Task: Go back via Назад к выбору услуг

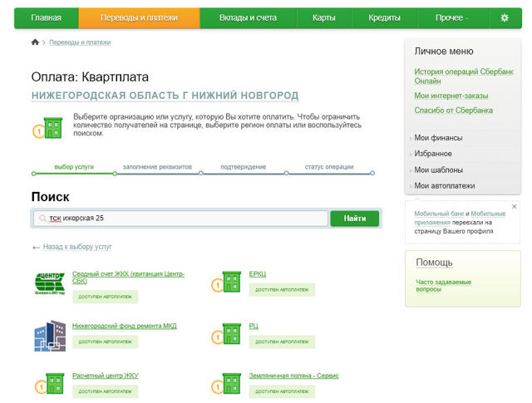Action: pyautogui.click(x=77, y=247)
